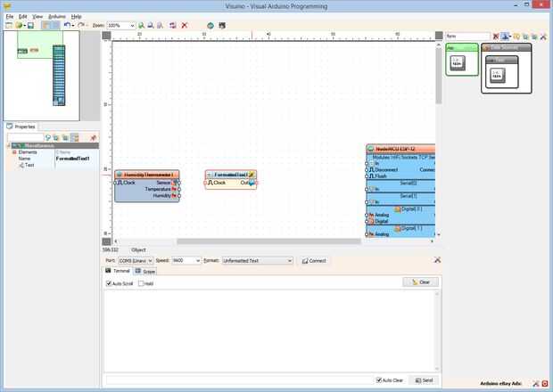The height and width of the screenshot is (392, 553).
Task: Click the Generate Arduino code globe icon
Action: coord(210,25)
